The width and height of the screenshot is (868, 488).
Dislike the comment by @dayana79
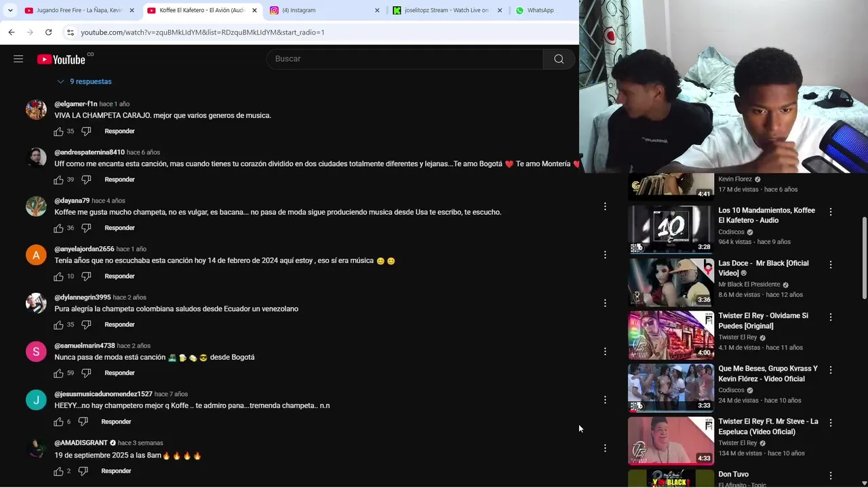point(86,228)
